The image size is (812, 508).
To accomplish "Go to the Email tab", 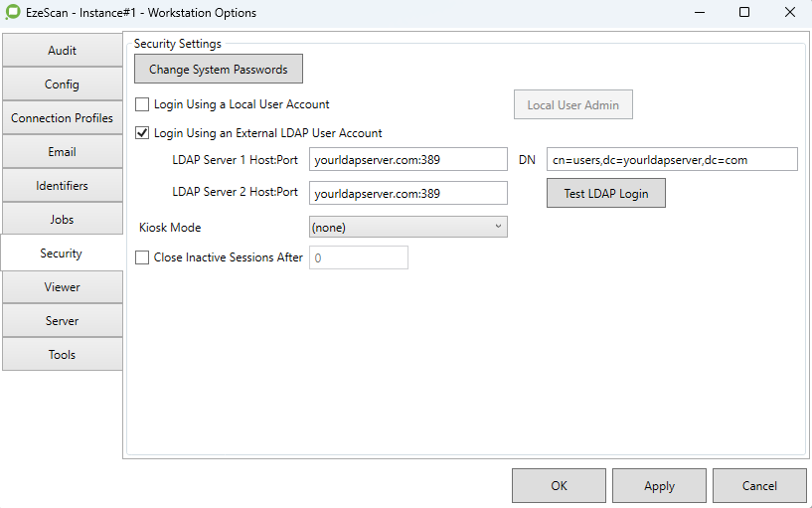I will [x=62, y=152].
